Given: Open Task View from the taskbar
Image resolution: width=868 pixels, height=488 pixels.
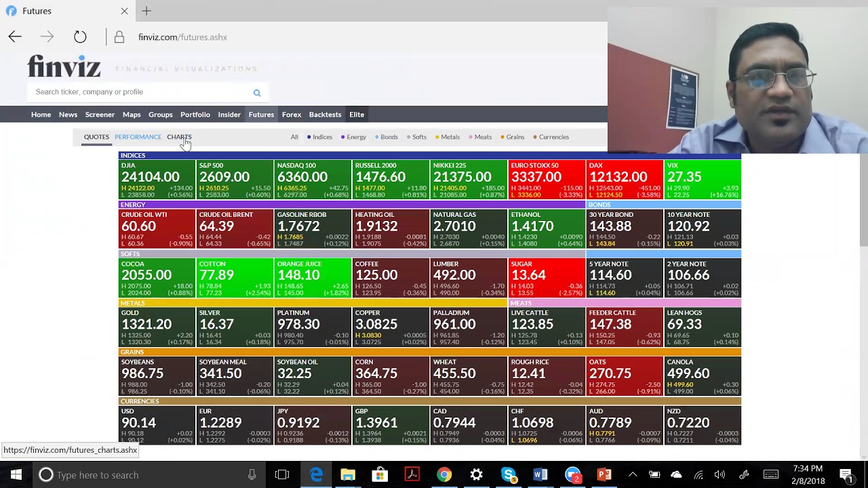Looking at the screenshot, I should click(282, 474).
